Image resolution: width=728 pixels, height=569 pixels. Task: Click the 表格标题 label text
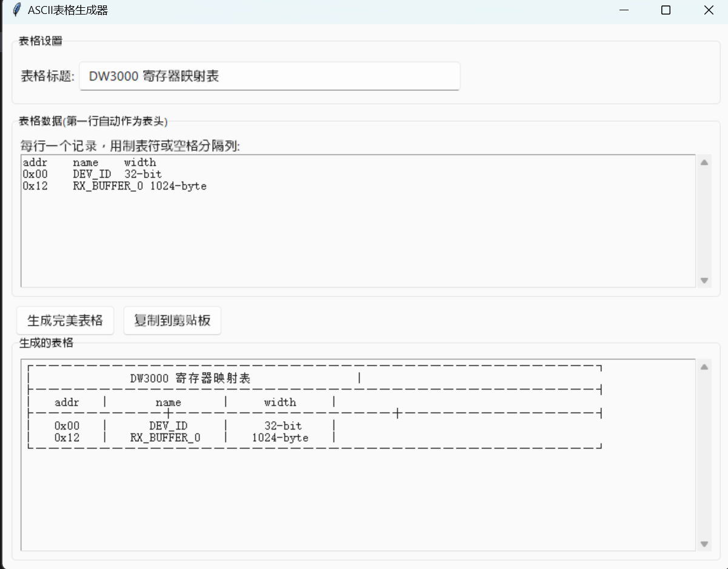coord(47,76)
